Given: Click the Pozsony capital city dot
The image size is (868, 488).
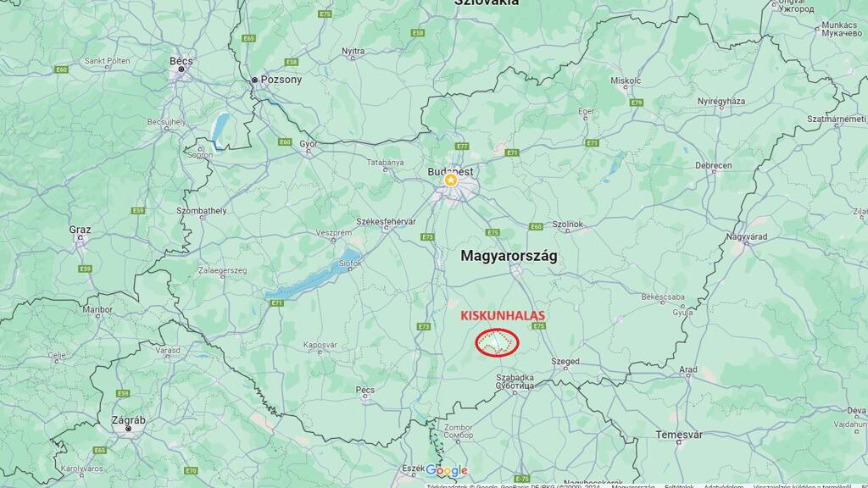Looking at the screenshot, I should pyautogui.click(x=254, y=80).
